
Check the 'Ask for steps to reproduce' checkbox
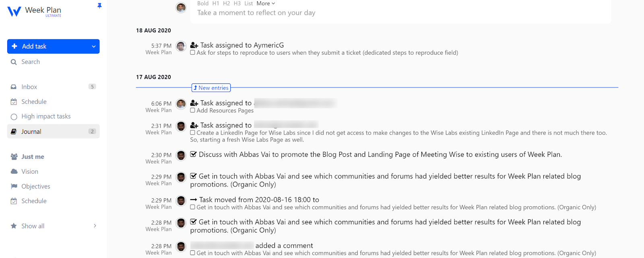(193, 52)
